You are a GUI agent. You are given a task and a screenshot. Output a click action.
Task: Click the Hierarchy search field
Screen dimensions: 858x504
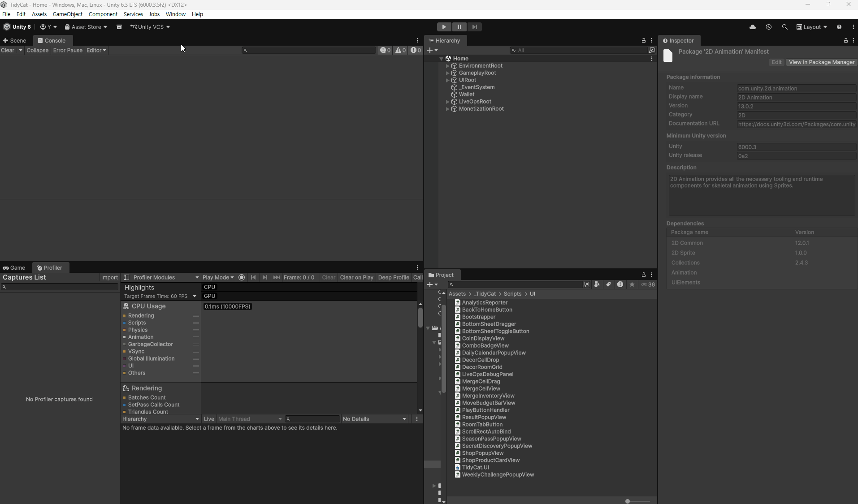pos(578,50)
